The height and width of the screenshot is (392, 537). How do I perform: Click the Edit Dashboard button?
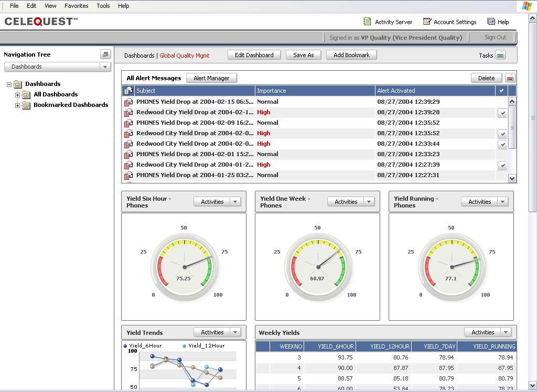click(254, 55)
